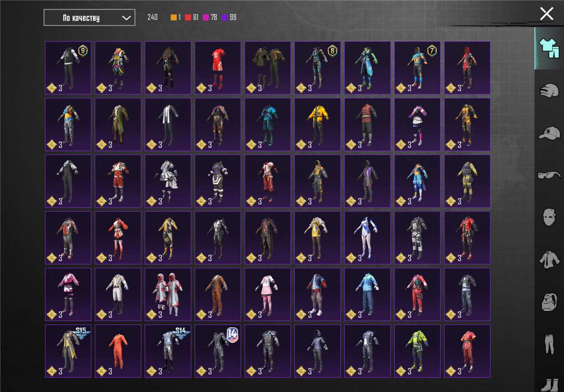Image resolution: width=564 pixels, height=392 pixels.
Task: Open the helmet category in sidebar
Action: pos(548,90)
